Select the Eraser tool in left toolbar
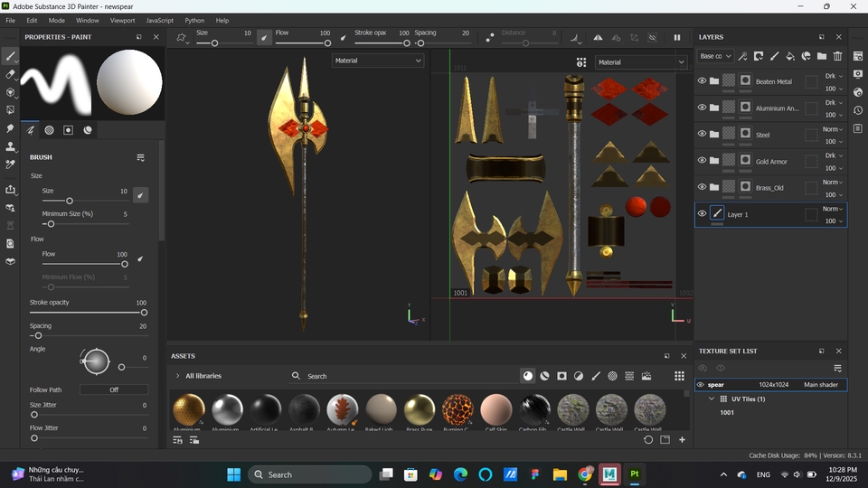 pos(11,74)
